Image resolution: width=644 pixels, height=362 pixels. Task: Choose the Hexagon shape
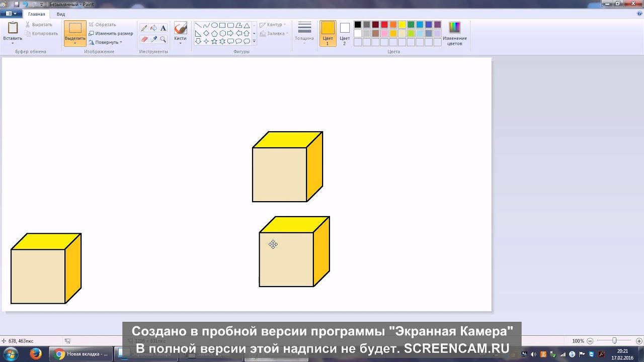(x=222, y=33)
